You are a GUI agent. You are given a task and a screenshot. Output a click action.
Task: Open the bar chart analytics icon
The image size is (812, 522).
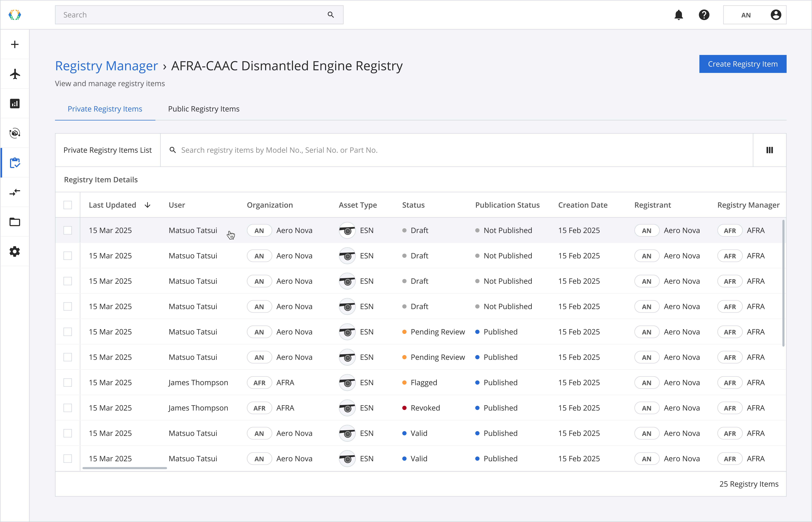pos(15,103)
